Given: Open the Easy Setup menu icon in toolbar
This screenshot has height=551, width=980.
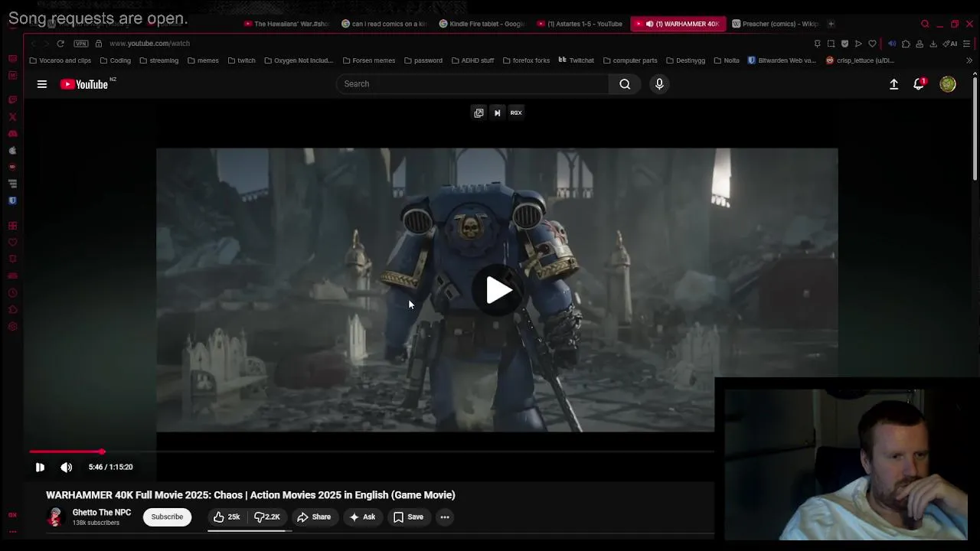Looking at the screenshot, I should tap(966, 44).
